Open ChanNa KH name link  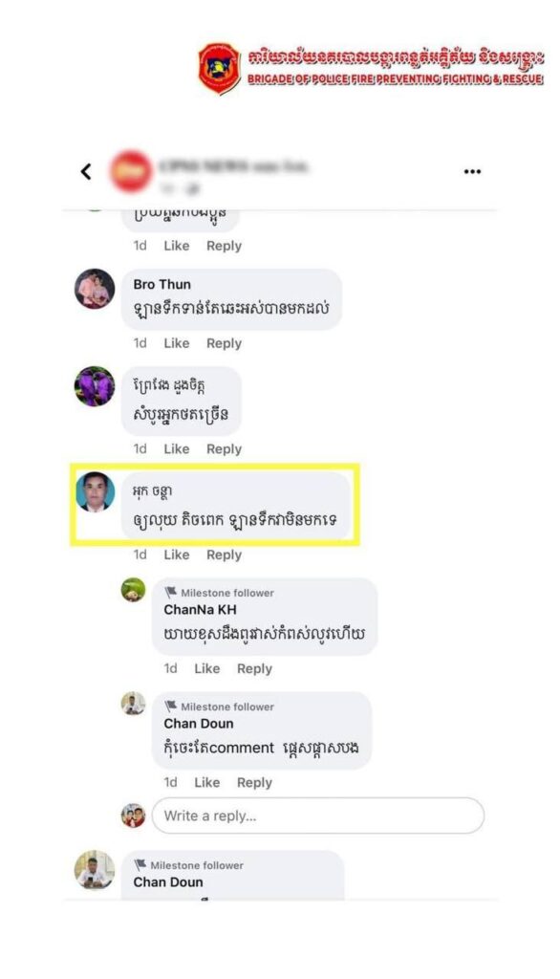[200, 609]
